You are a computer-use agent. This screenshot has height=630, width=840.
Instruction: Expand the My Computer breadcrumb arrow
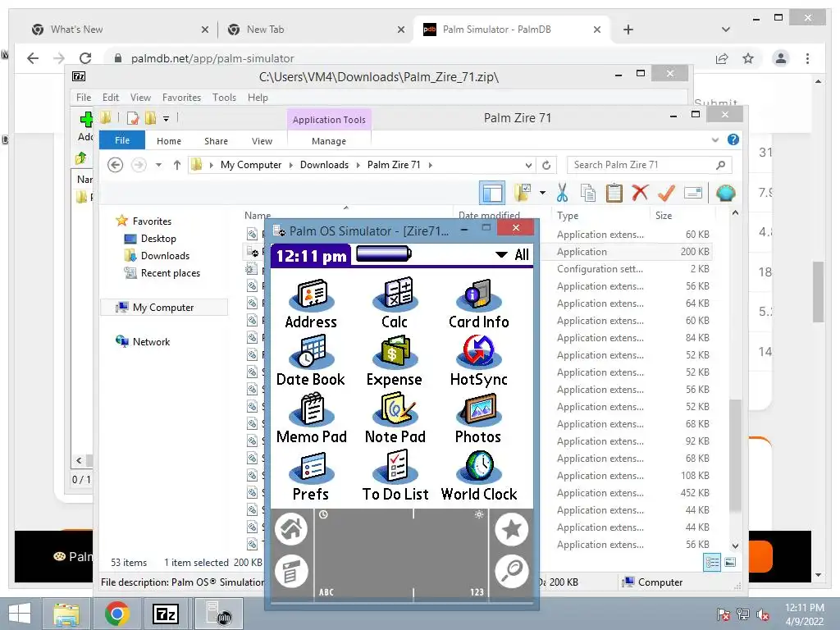point(291,165)
